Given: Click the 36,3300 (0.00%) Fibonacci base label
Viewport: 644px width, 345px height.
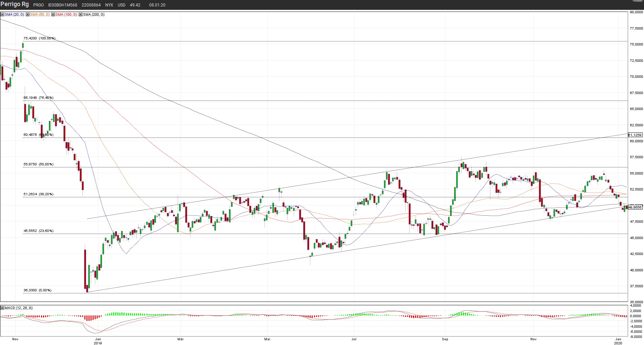Looking at the screenshot, I should coord(37,290).
